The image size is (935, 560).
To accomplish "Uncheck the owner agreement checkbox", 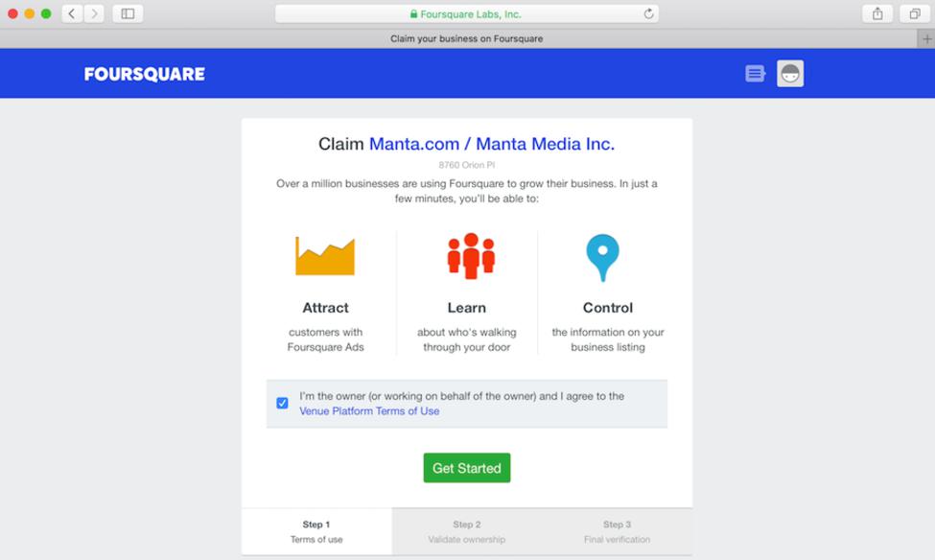I will 282,403.
